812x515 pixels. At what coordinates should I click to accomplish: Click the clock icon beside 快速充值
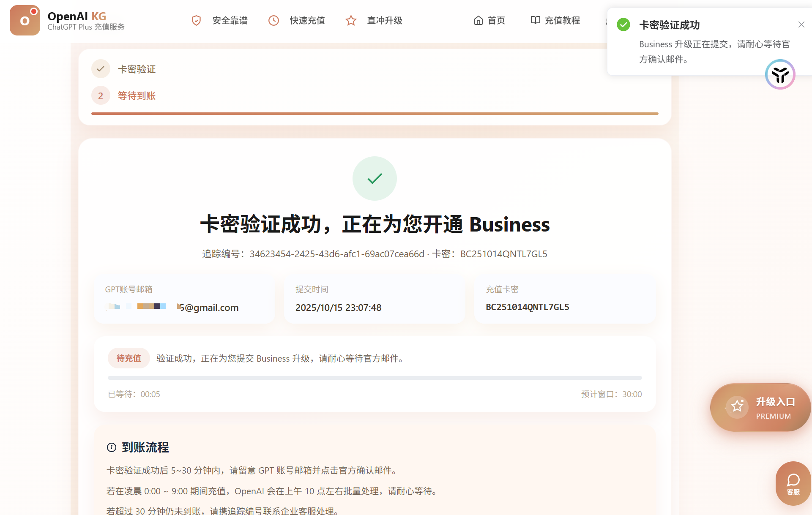[x=273, y=20]
